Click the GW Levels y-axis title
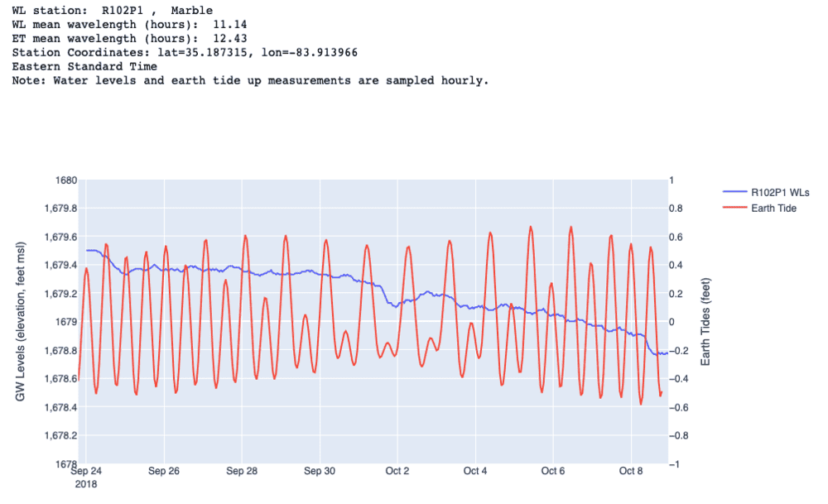Image resolution: width=828 pixels, height=504 pixels. coord(21,323)
